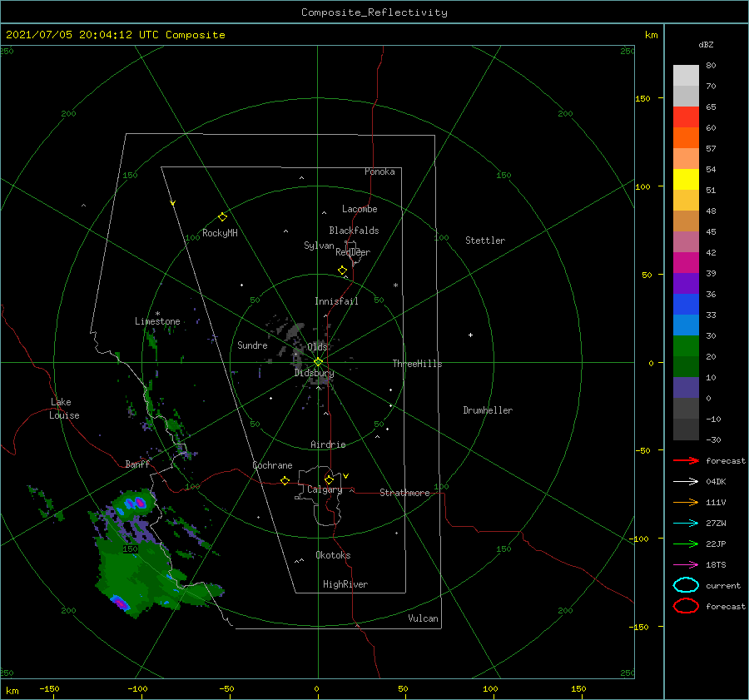Click the yellow v marker beside Calgary

(346, 476)
